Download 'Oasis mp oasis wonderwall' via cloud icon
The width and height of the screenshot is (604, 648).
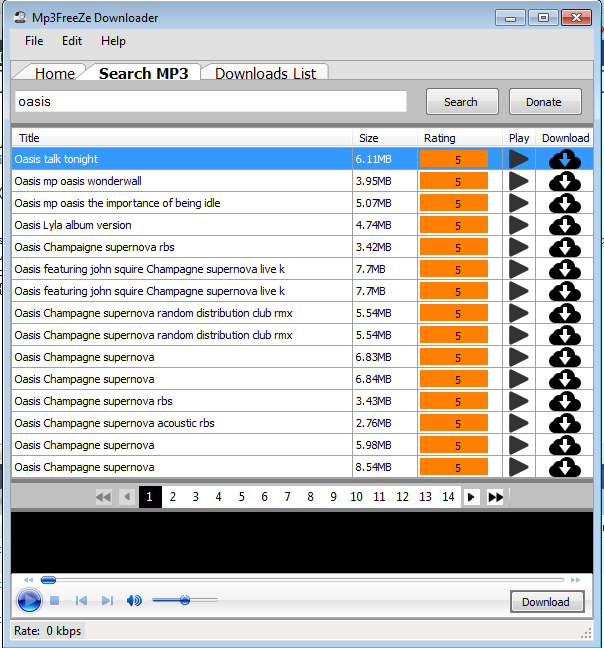[565, 181]
